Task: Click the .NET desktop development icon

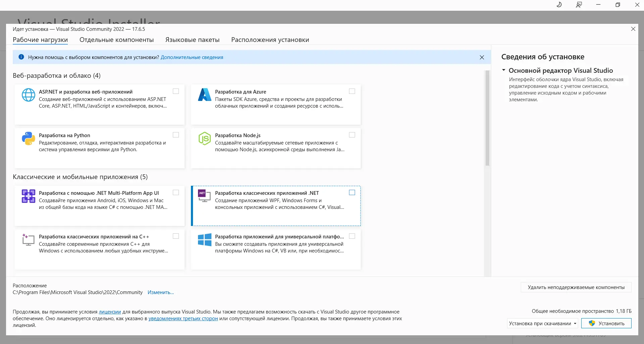Action: 204,196
